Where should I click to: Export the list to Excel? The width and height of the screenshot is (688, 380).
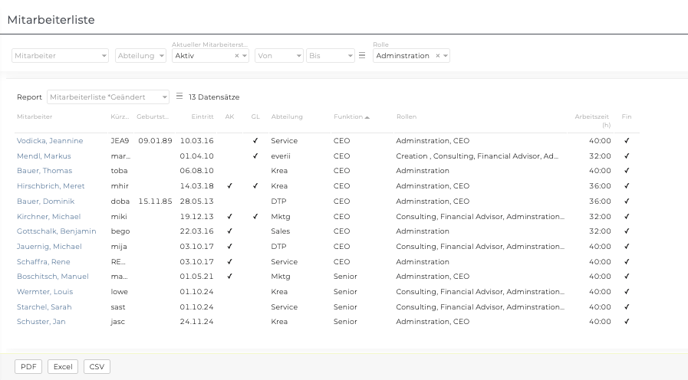tap(63, 366)
